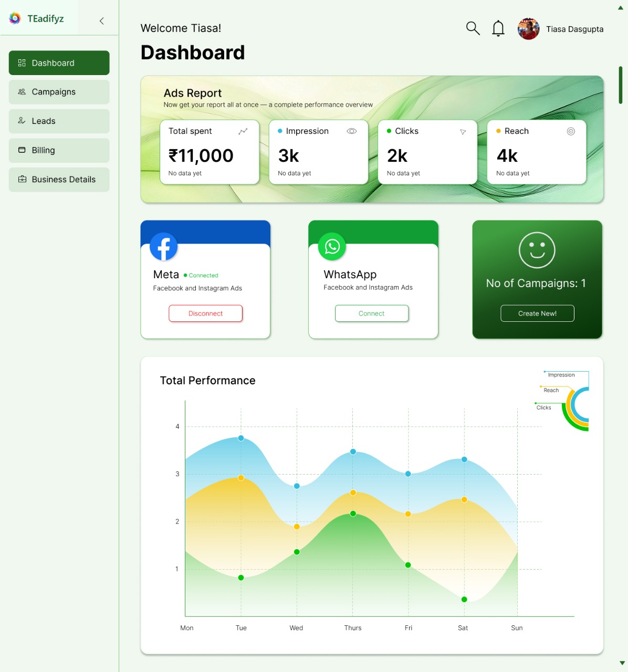Click the smiley face campaigns icon
This screenshot has width=628, height=672.
(x=537, y=250)
